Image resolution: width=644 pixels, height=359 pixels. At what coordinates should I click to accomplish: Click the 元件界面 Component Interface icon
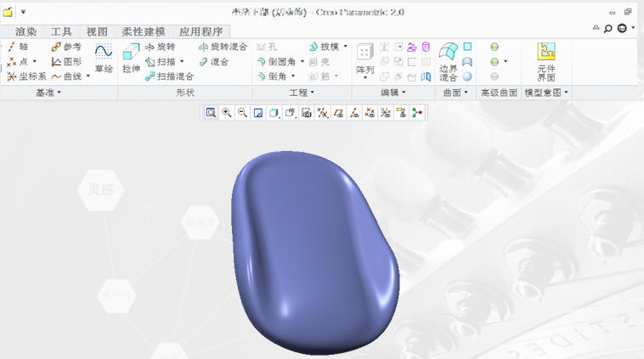click(546, 62)
